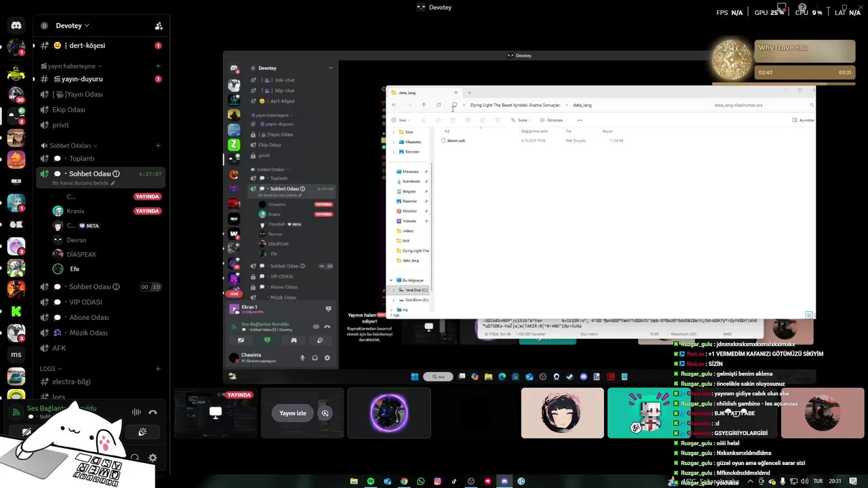Open Chrome from the Windows taskbar
The width and height of the screenshot is (868, 488).
[x=404, y=481]
